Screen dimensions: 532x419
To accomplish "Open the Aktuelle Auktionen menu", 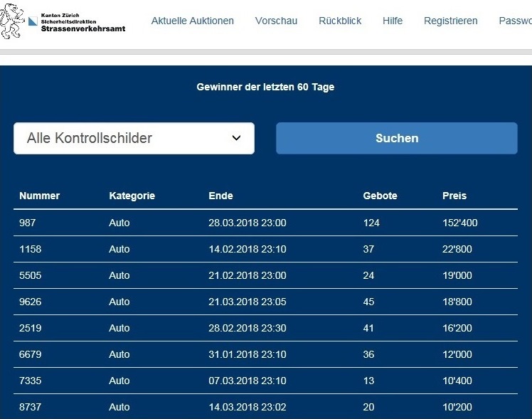I will point(192,21).
